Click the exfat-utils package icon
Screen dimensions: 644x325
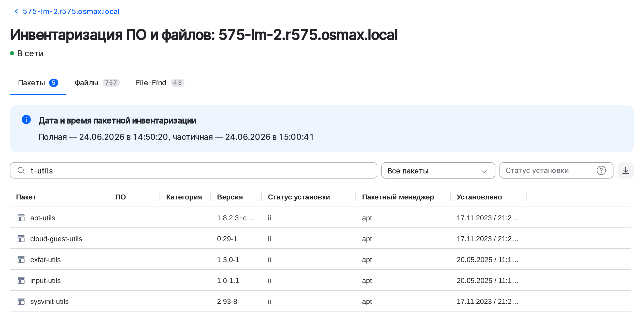tap(21, 260)
